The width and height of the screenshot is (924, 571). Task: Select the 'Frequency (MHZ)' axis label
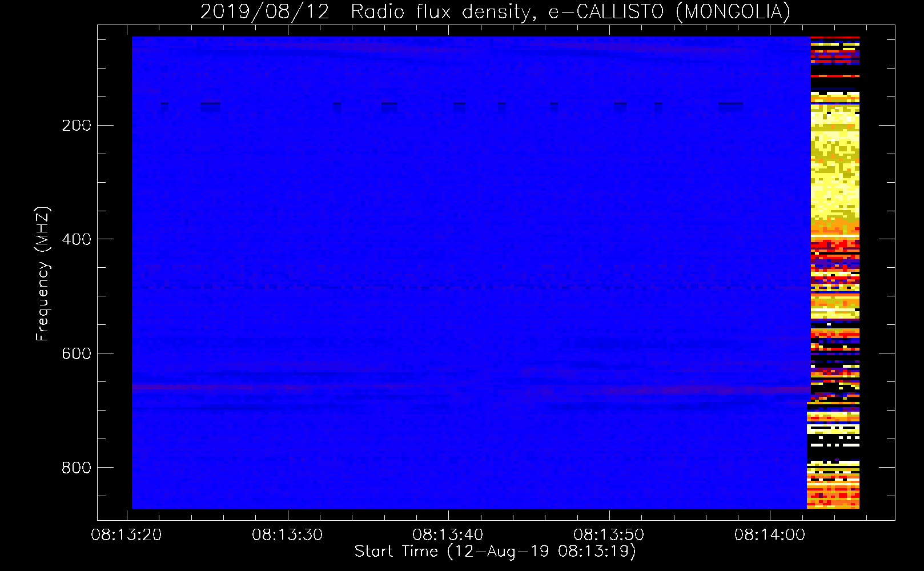43,274
